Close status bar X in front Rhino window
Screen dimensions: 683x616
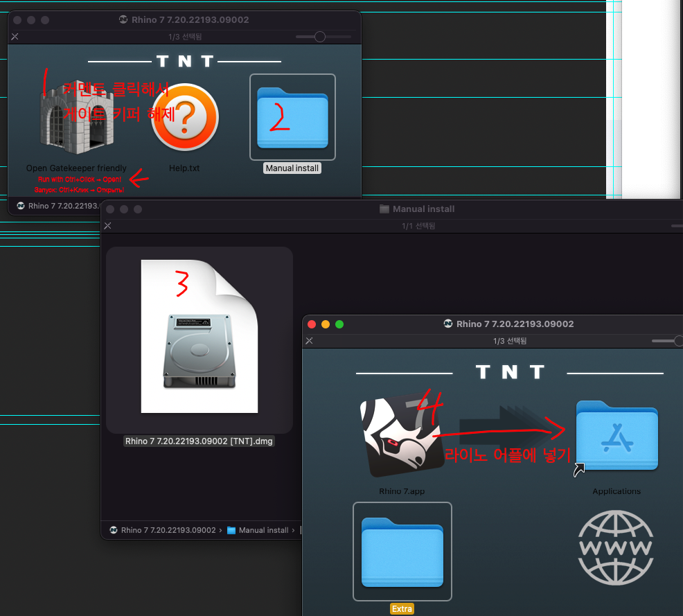point(309,341)
